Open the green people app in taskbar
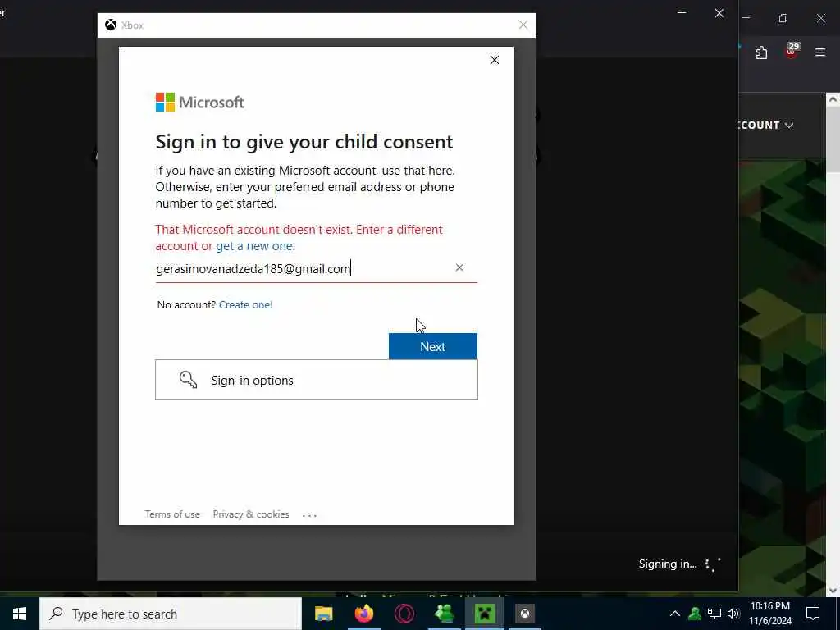Image resolution: width=840 pixels, height=630 pixels. 444,614
